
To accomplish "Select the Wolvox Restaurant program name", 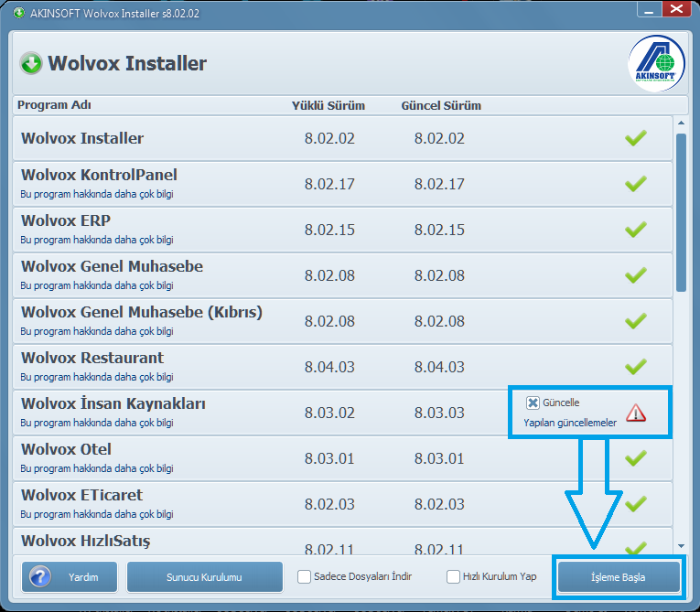I will click(x=92, y=358).
